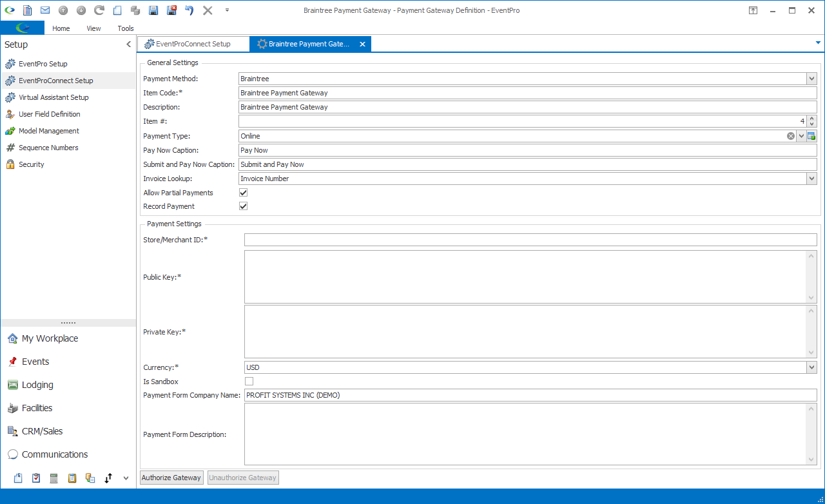The height and width of the screenshot is (504, 825).
Task: Click the new blank page icon
Action: click(117, 10)
